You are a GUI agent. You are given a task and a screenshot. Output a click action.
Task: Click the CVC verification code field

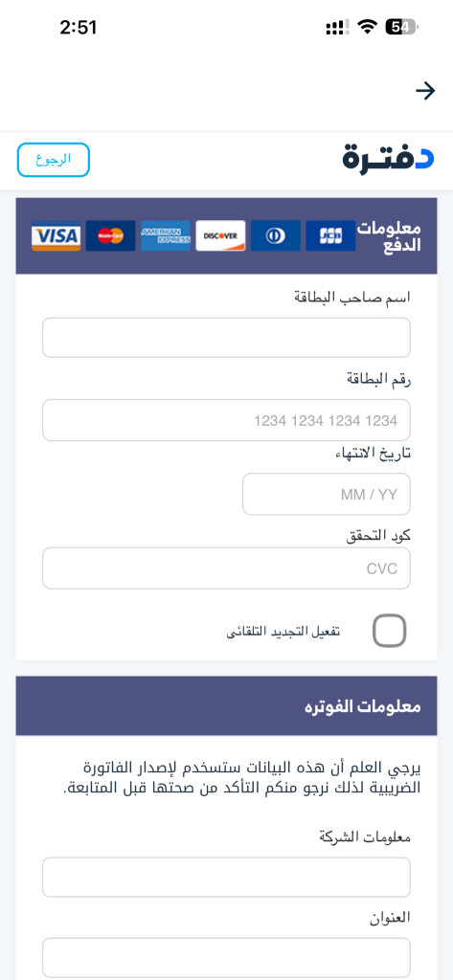tap(226, 568)
